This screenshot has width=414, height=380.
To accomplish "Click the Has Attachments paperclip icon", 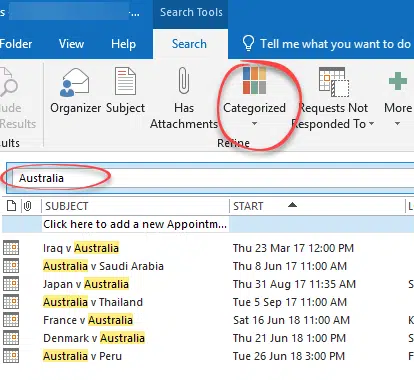I will [x=184, y=80].
